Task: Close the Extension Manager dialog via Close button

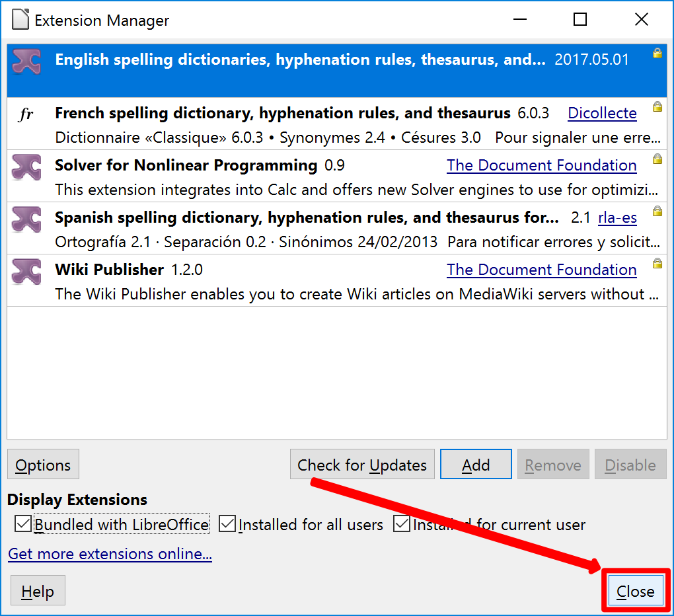Action: click(635, 591)
